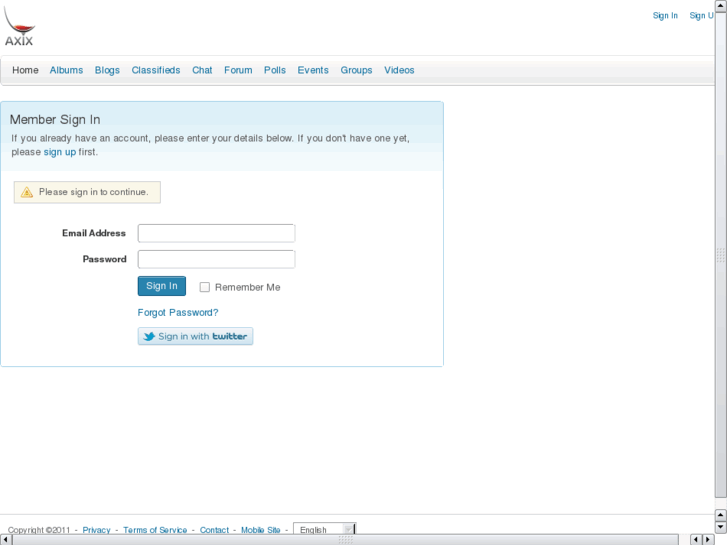
Task: Click the horizontal scrollbar left arrow
Action: (4, 539)
